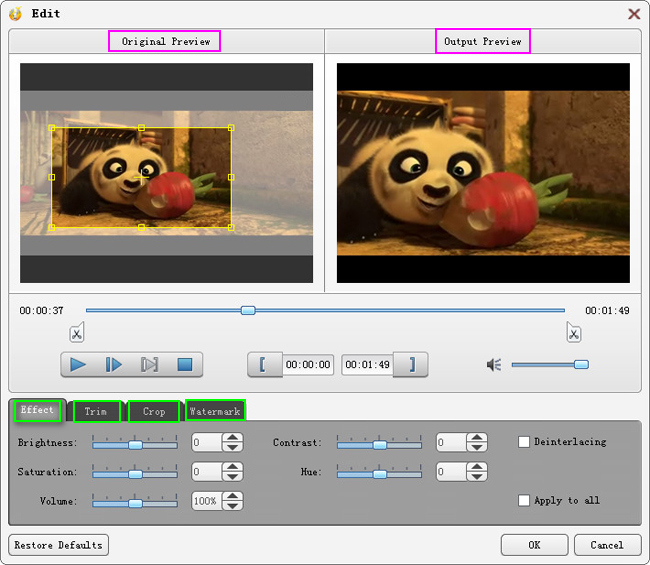Decrease Contrast with the down arrow
The width and height of the screenshot is (650, 565).
[x=477, y=447]
